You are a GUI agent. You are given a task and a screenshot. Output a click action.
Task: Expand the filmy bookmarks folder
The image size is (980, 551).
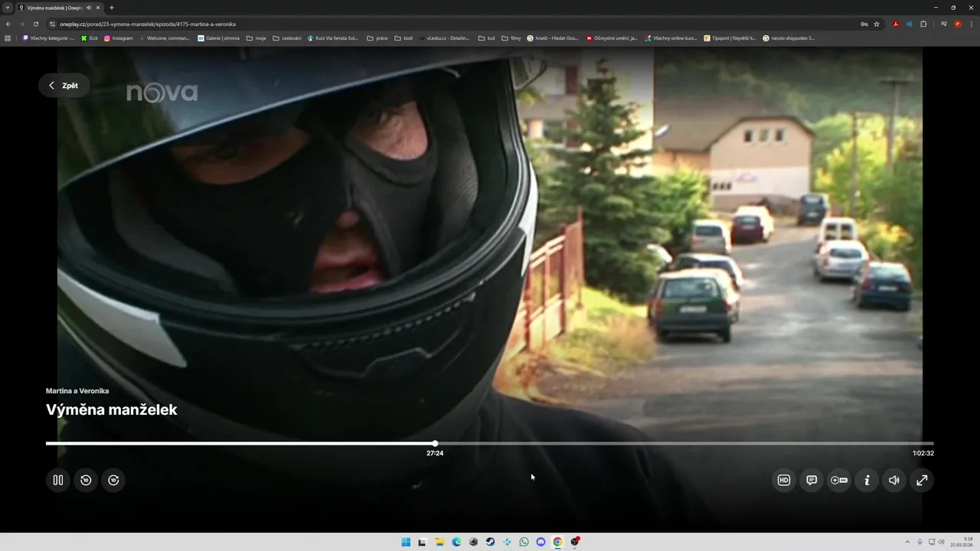coord(511,37)
